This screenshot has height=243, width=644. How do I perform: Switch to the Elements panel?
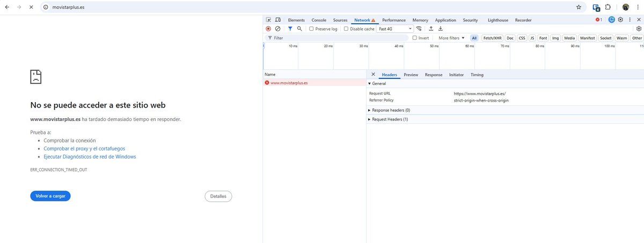(x=296, y=20)
